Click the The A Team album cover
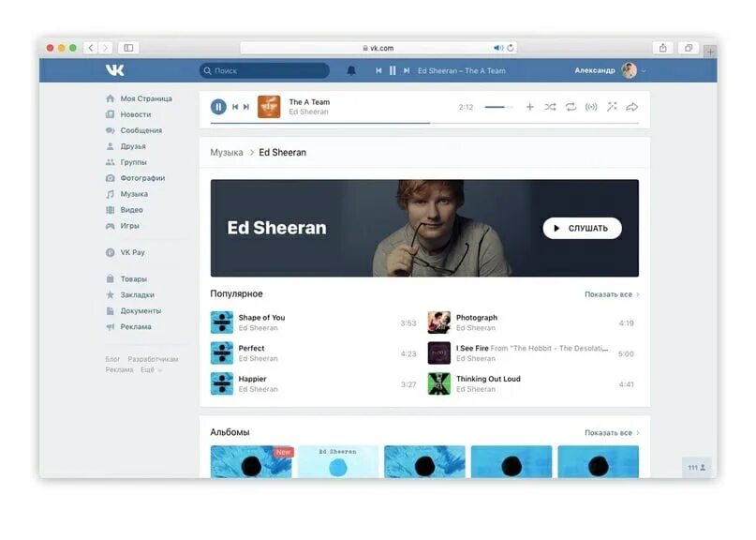Screen dimensions: 756x540 tap(269, 107)
